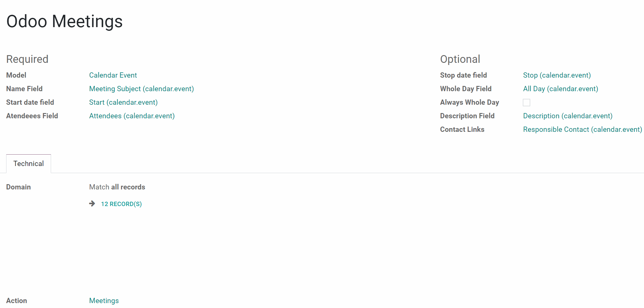644x308 pixels.
Task: Open Meeting Subject (calendar.event) field link
Action: 141,89
